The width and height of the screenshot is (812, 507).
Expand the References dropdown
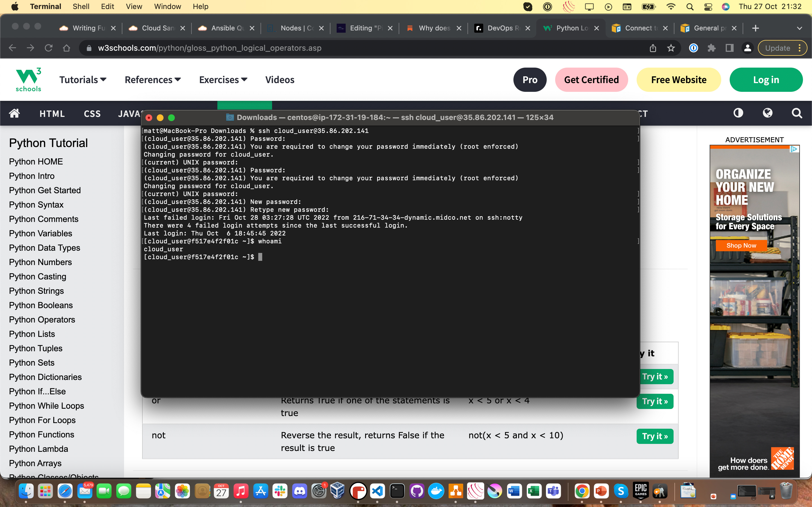coord(153,80)
